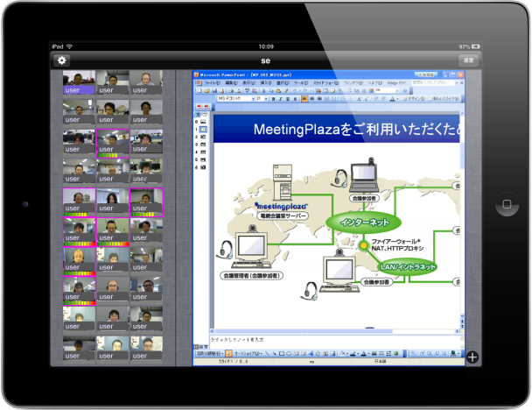Viewport: 532px width, 410px height.
Task: Select the Format Painter brush icon
Action: [285, 91]
